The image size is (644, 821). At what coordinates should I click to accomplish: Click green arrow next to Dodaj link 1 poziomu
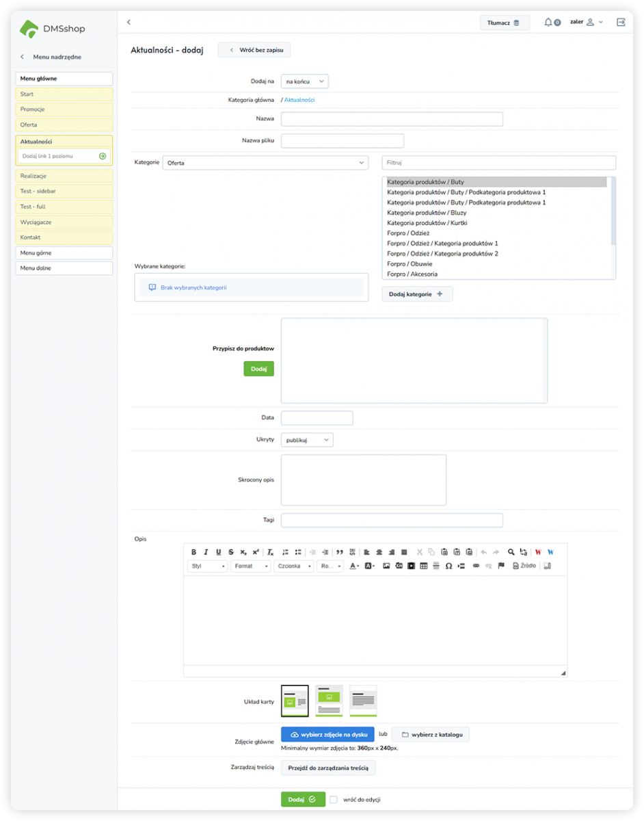(103, 156)
